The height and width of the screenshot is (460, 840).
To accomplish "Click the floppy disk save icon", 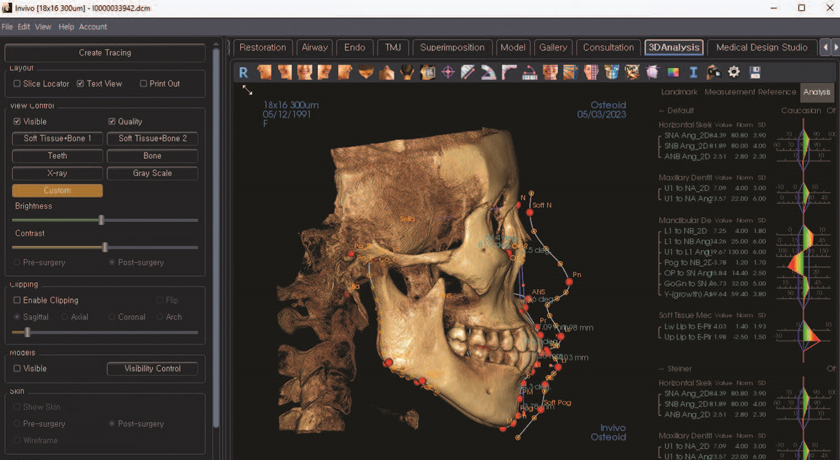I will point(755,72).
